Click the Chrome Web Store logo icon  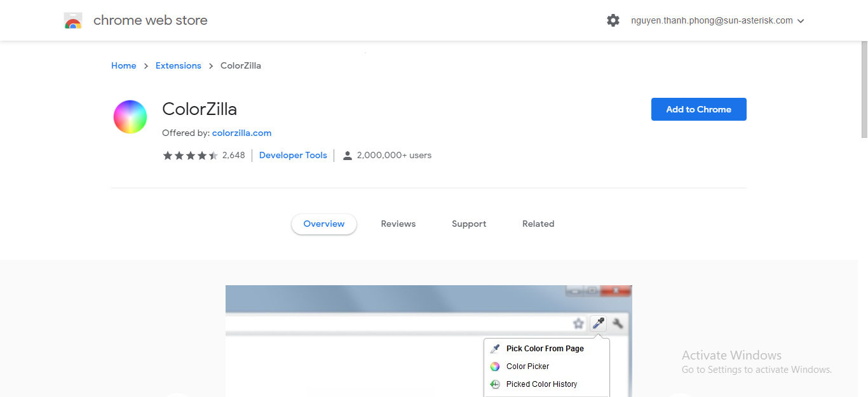pyautogui.click(x=73, y=21)
